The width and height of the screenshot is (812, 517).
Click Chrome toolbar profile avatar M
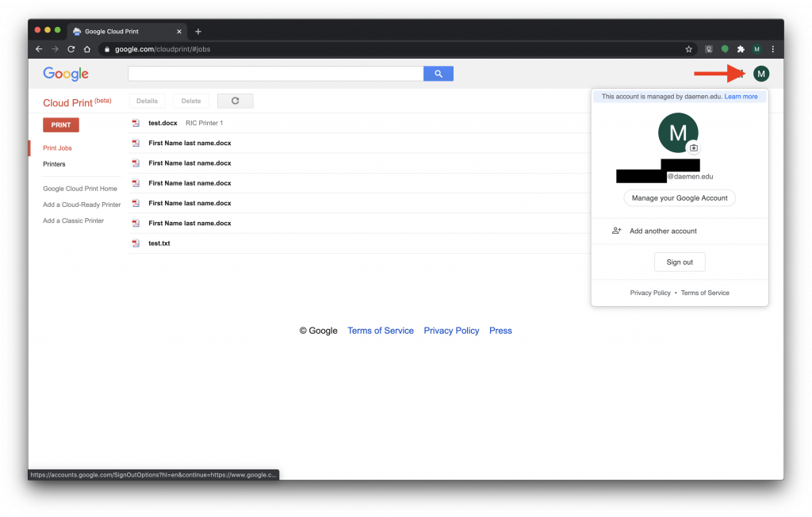coord(756,49)
